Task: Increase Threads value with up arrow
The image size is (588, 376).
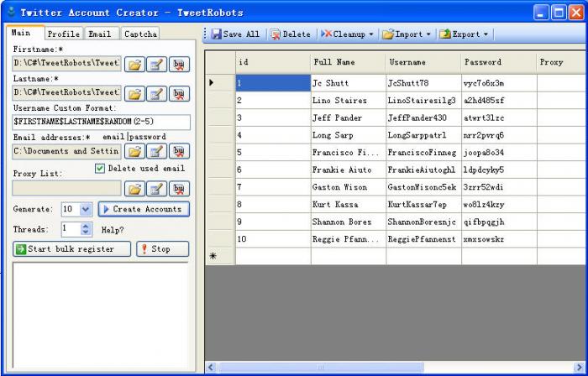Action: [86, 227]
